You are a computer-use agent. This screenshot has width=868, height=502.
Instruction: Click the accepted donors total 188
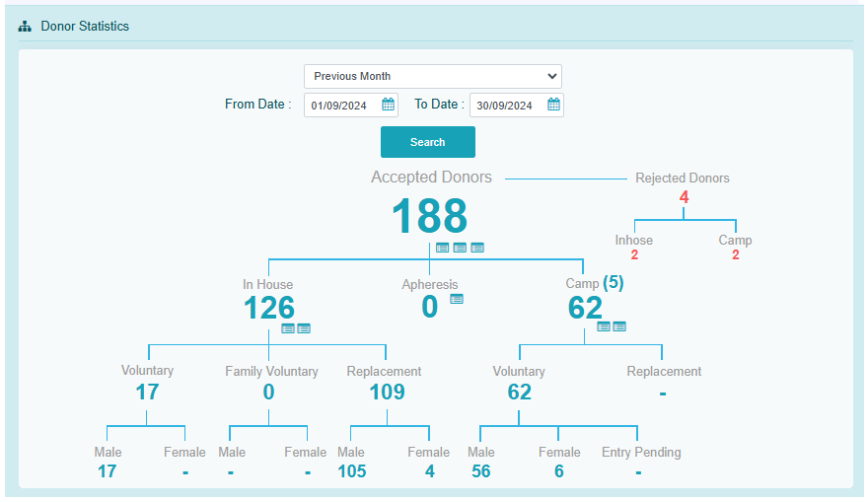(x=429, y=216)
